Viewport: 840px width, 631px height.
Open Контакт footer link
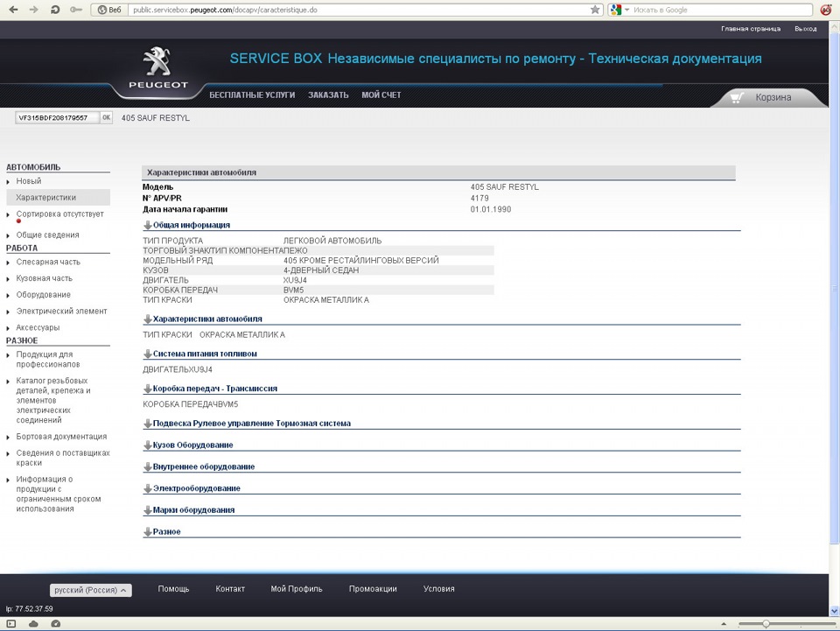(230, 589)
